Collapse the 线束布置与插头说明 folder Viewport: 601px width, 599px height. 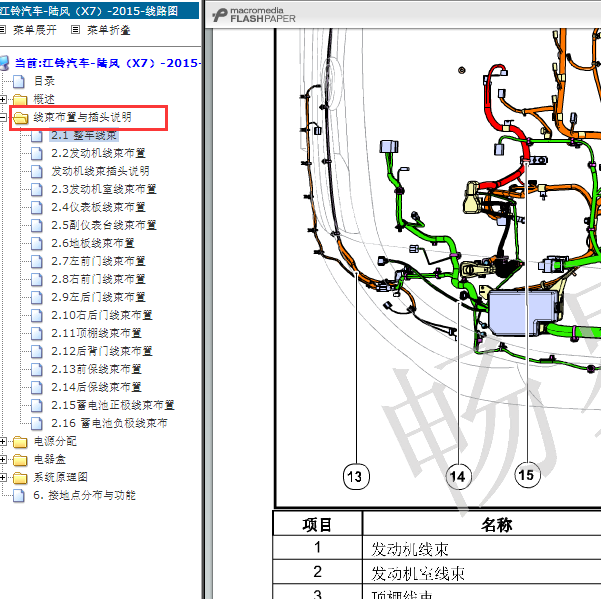click(3, 117)
